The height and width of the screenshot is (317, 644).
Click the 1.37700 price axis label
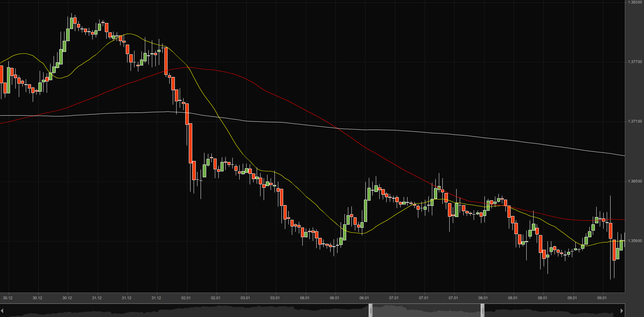tap(635, 62)
